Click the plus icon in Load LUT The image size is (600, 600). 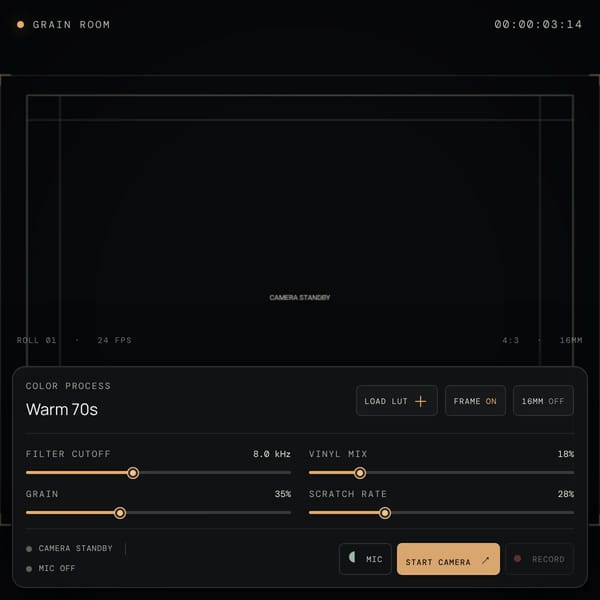point(421,401)
